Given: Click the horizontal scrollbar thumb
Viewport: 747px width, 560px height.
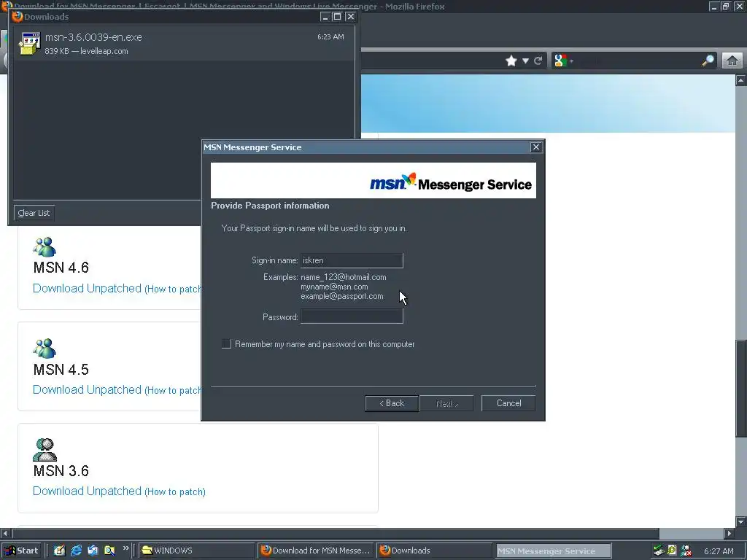Looking at the screenshot, I should pos(336,533).
